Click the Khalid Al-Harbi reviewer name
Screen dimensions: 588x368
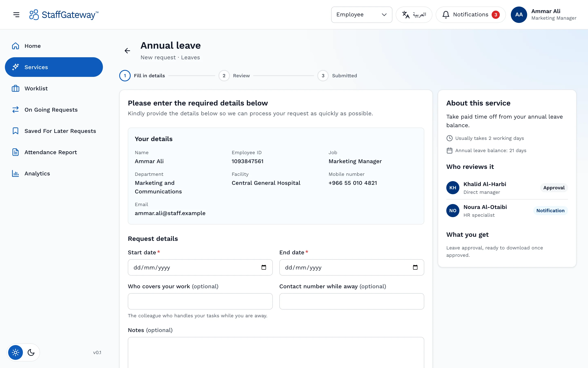(485, 184)
